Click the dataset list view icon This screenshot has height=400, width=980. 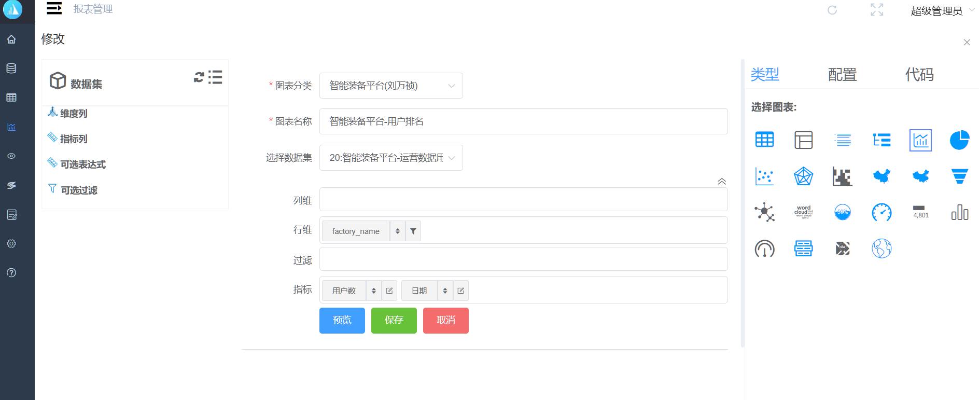point(215,77)
